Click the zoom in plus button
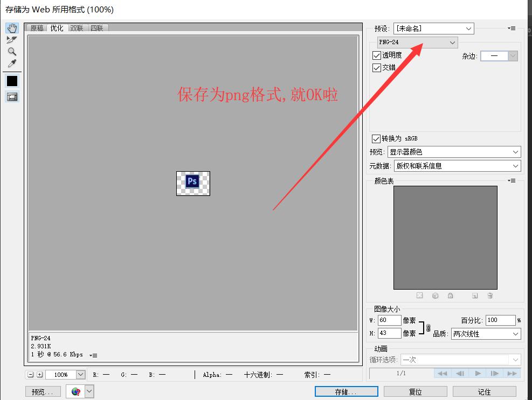Viewport: 532px width, 400px height. coord(40,375)
